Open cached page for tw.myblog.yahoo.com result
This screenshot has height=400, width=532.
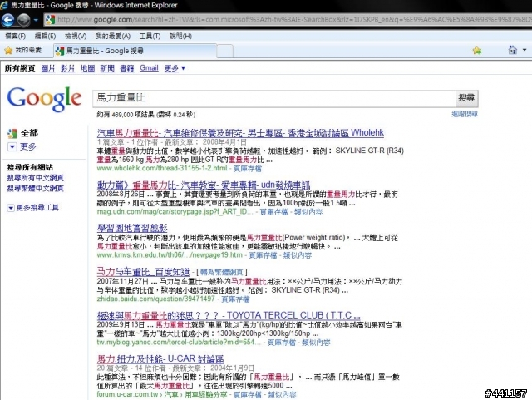[x=282, y=343]
